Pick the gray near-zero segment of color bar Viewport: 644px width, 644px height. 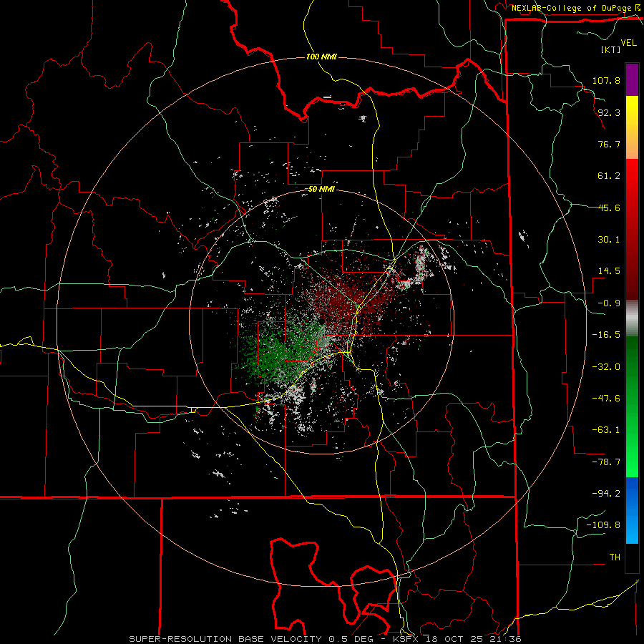632,317
